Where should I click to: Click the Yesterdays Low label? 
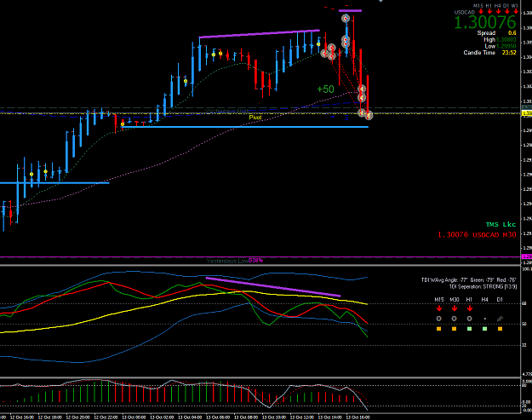point(227,261)
